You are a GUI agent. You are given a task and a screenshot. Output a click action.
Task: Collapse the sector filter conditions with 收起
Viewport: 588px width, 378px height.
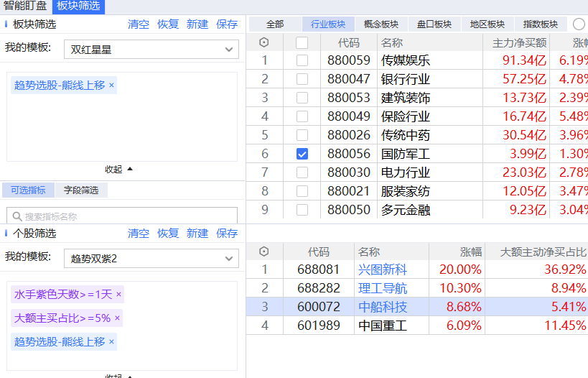(x=118, y=170)
